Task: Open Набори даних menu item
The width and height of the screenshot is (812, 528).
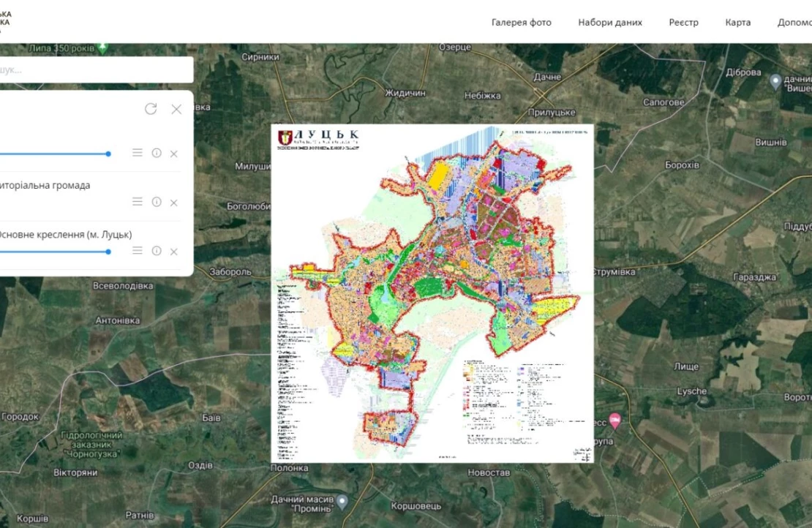Action: (x=610, y=22)
